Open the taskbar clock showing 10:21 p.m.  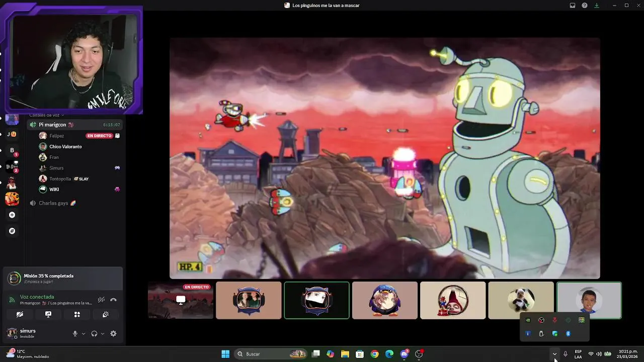(x=628, y=354)
